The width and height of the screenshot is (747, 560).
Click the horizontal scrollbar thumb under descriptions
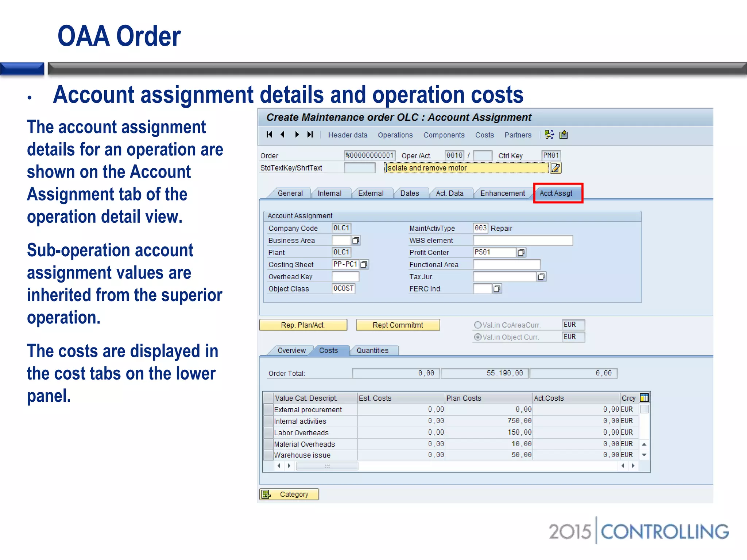pyautogui.click(x=327, y=466)
